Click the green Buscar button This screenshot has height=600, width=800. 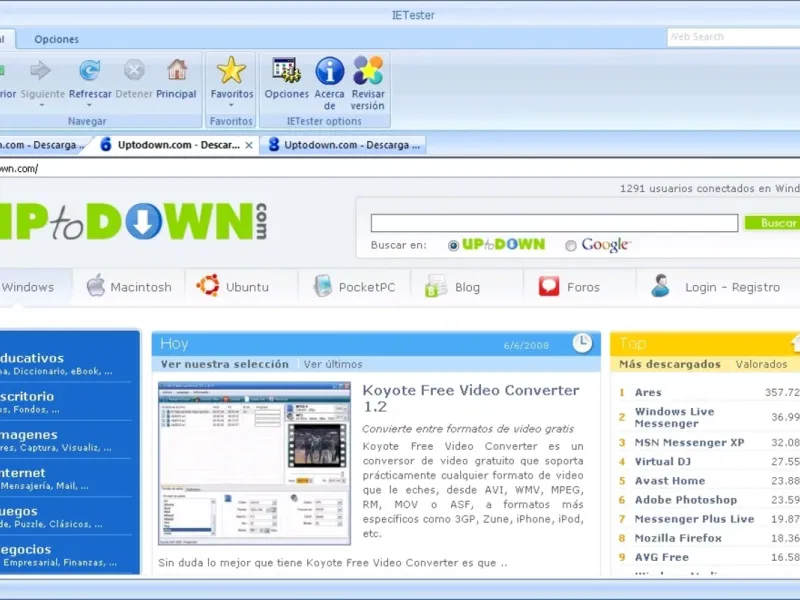[772, 223]
